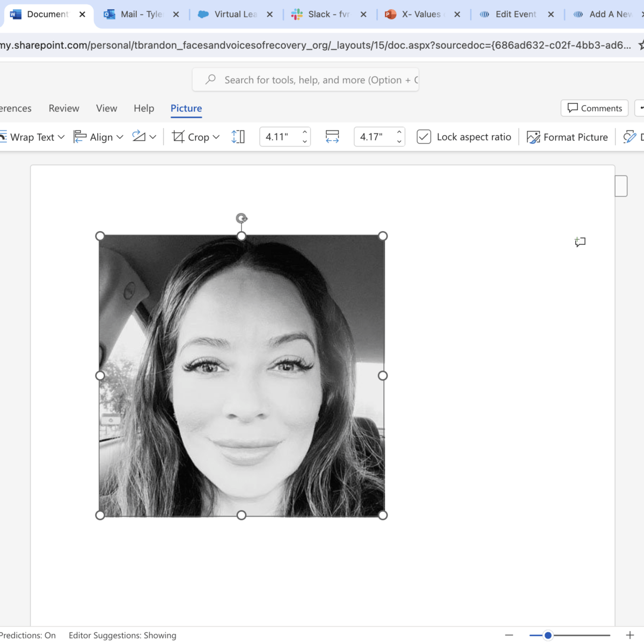Click the picture height icon
Screen dimensions: 644x644
[x=238, y=137]
